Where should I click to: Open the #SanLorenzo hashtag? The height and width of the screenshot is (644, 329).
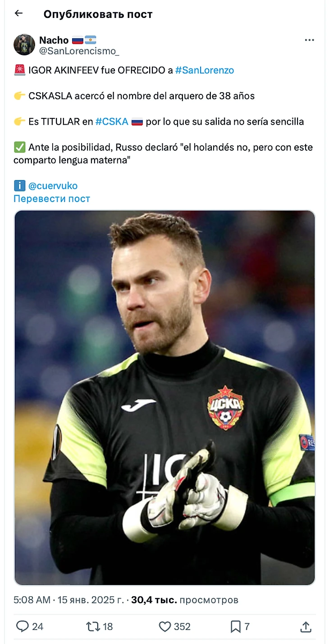[x=205, y=70]
